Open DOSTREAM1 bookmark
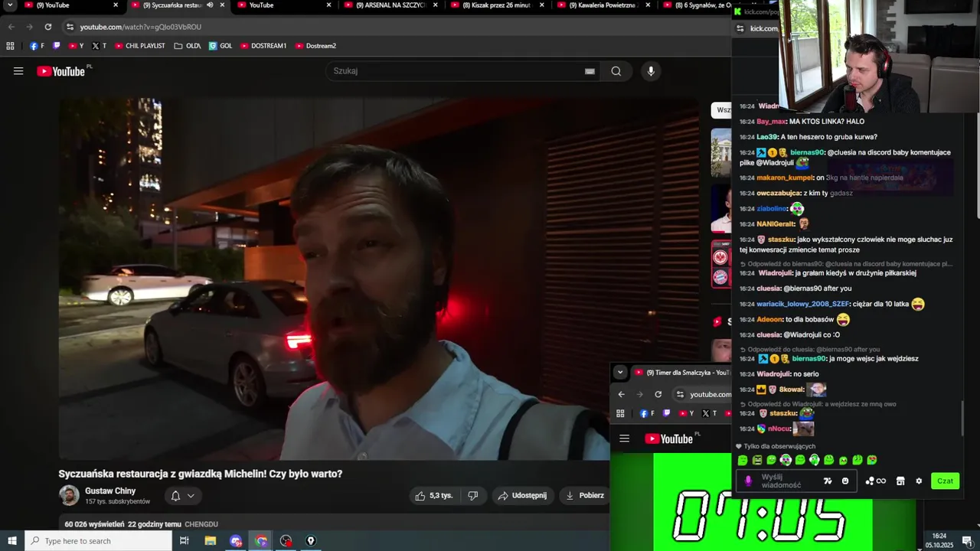The image size is (980, 551). click(263, 46)
